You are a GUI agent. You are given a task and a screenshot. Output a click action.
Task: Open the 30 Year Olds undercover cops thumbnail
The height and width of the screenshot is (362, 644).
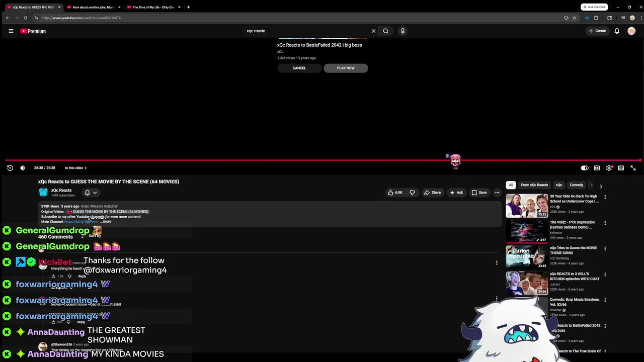pos(527,206)
